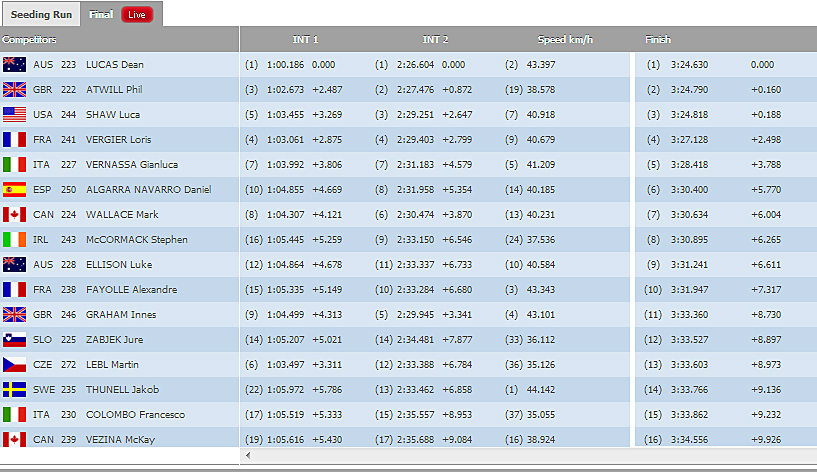Viewport: 817px width, 472px height.
Task: Click the Spanish flag beside ALGARRA NAVARRO Daniel
Action: 14,190
